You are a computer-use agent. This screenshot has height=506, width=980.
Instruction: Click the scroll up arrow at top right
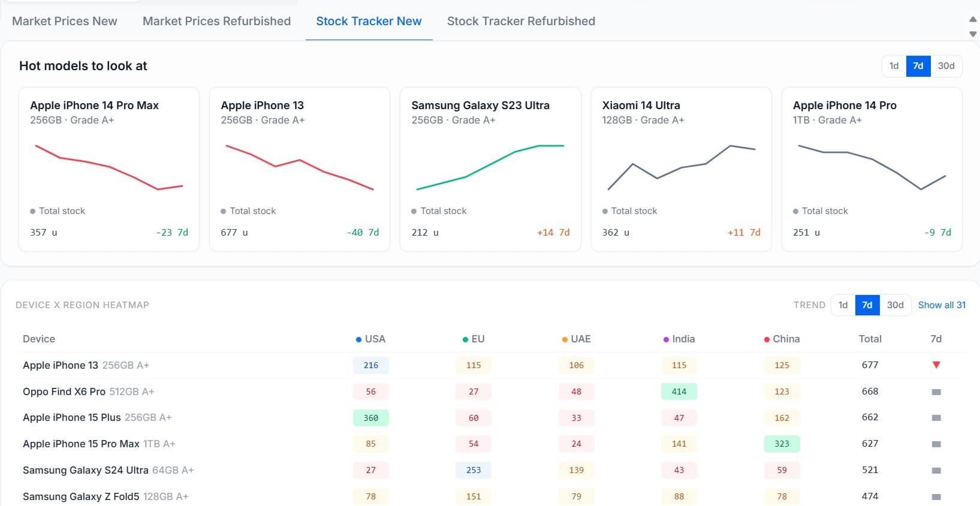pyautogui.click(x=973, y=19)
